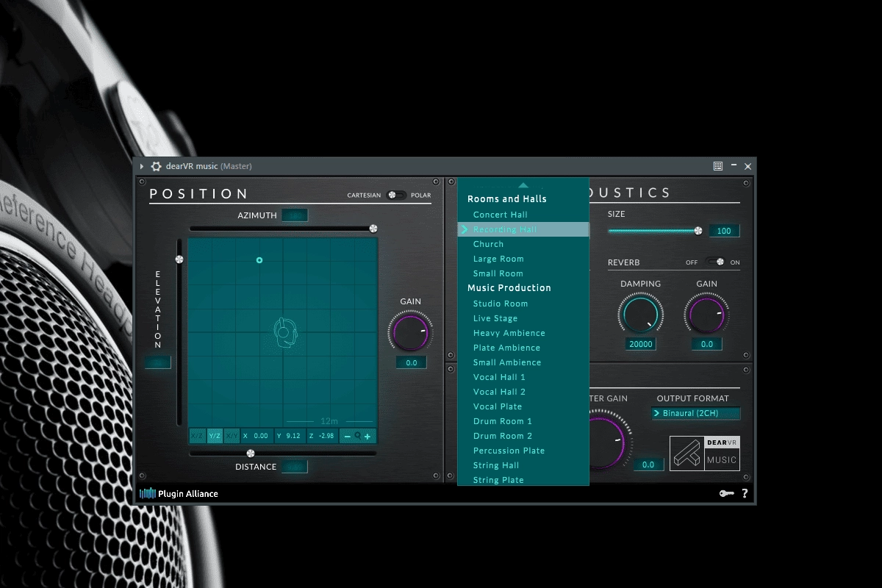Click the listener head icon on grid
This screenshot has height=588, width=882.
coord(286,332)
